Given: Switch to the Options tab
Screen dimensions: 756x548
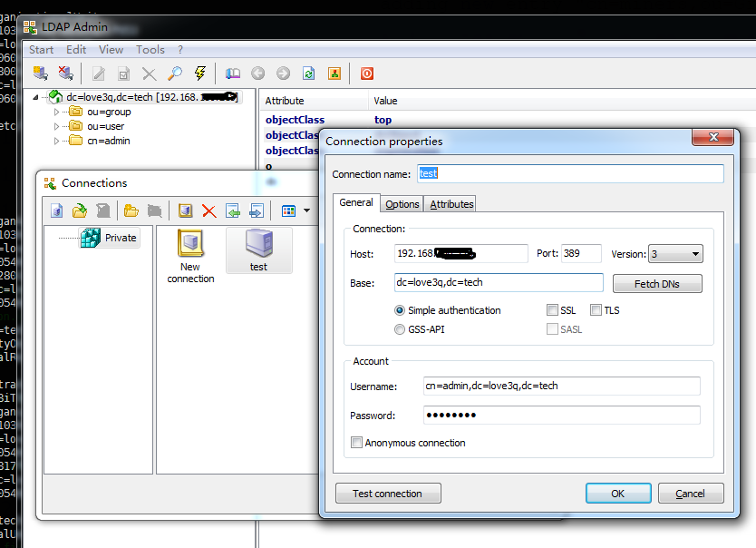Looking at the screenshot, I should (402, 204).
